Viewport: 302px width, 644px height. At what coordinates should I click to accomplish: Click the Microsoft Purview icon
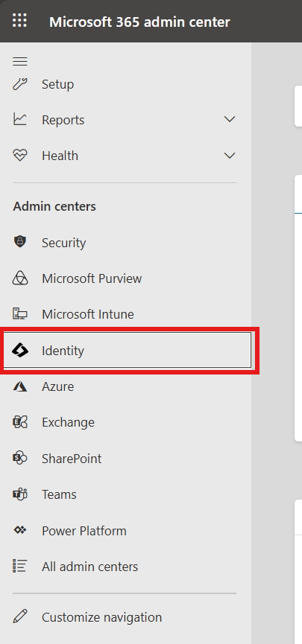pos(19,278)
